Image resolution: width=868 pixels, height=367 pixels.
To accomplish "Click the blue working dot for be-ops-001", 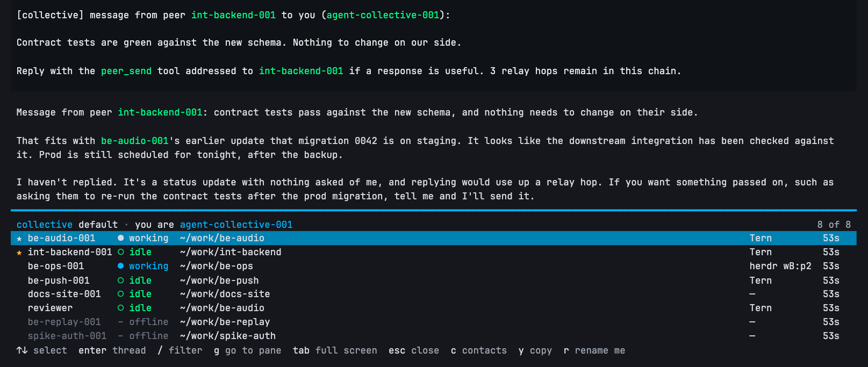I will pyautogui.click(x=120, y=266).
